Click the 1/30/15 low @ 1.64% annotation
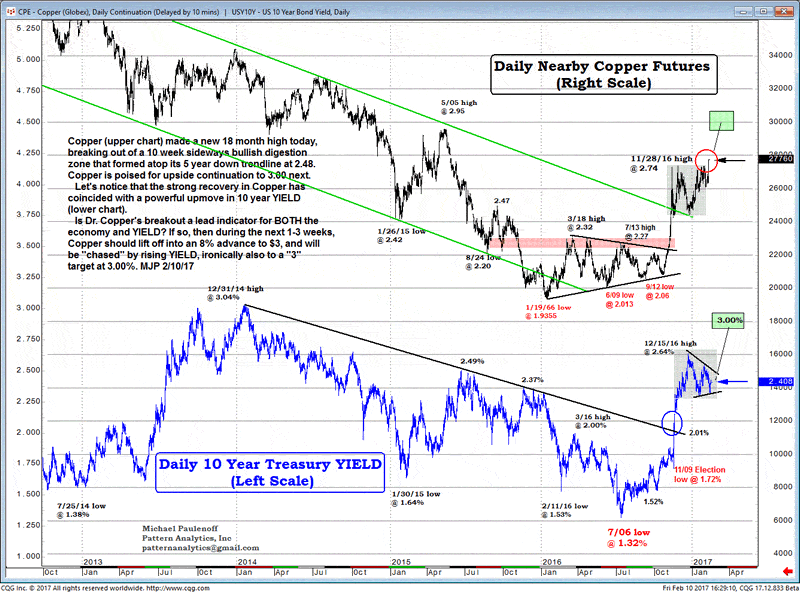The height and width of the screenshot is (593, 800). tap(415, 498)
